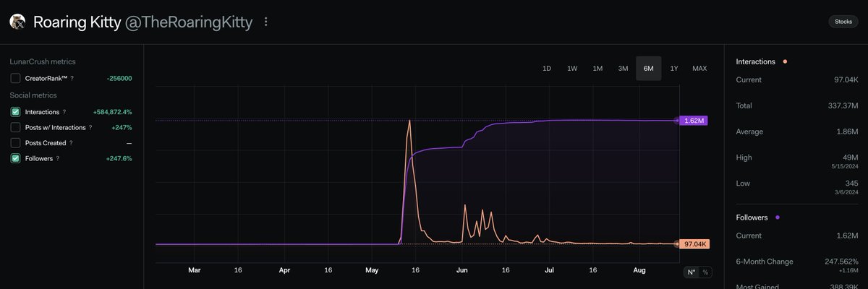868x289 pixels.
Task: Click the 97.04K interactions value marker on chart
Action: [x=694, y=244]
